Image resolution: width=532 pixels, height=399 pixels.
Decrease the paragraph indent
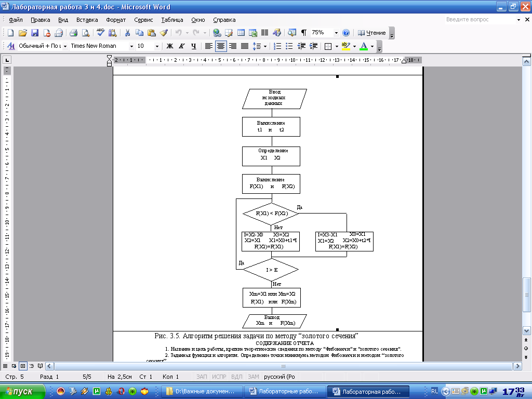point(301,46)
